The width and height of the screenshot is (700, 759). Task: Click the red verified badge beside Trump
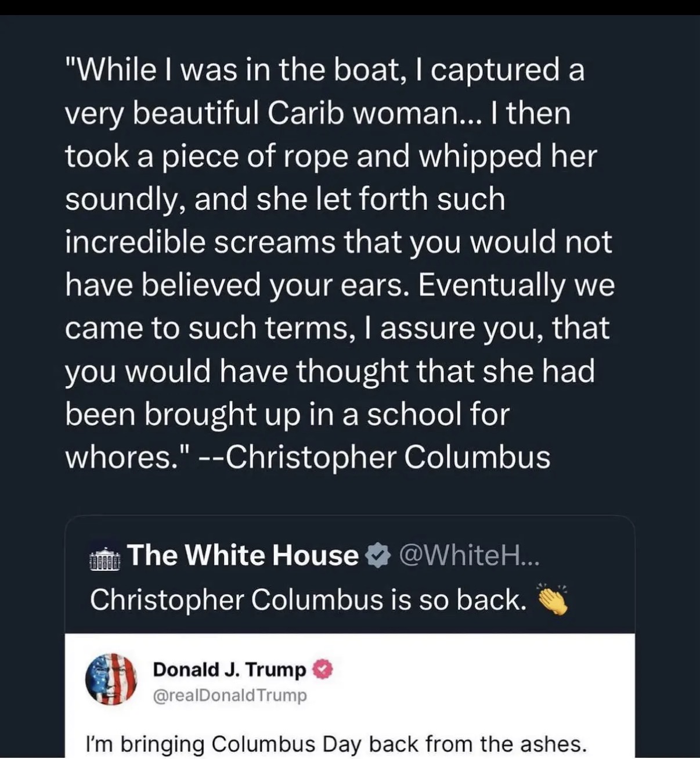pos(322,670)
